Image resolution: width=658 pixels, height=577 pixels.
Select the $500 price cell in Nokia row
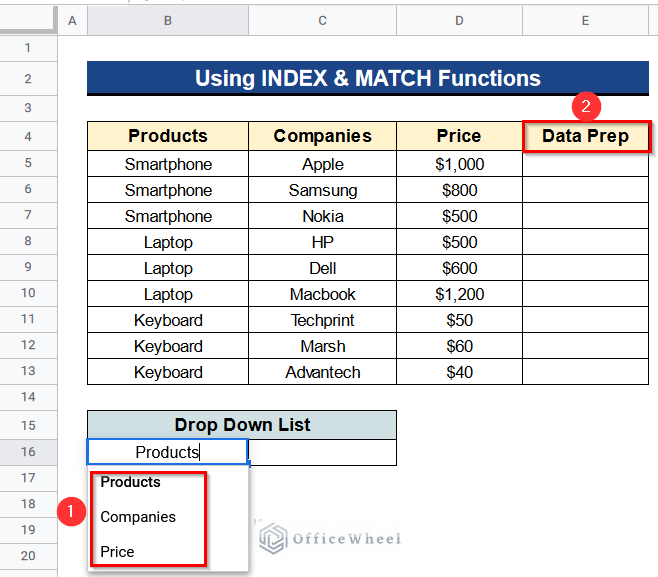pos(460,216)
